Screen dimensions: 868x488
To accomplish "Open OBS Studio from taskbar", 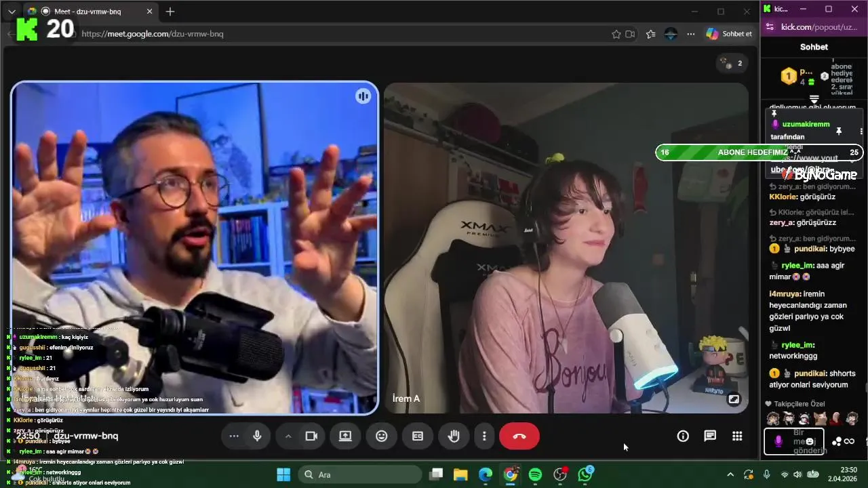I will pyautogui.click(x=560, y=474).
